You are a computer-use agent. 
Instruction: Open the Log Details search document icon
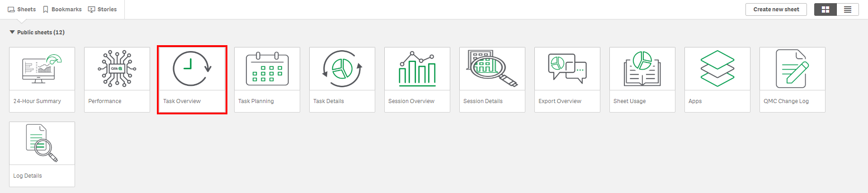tap(42, 143)
